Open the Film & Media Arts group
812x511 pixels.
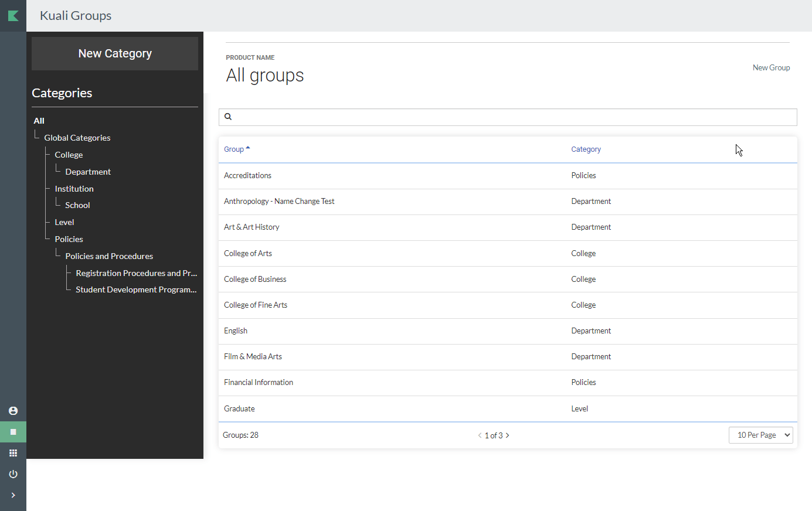click(x=253, y=356)
